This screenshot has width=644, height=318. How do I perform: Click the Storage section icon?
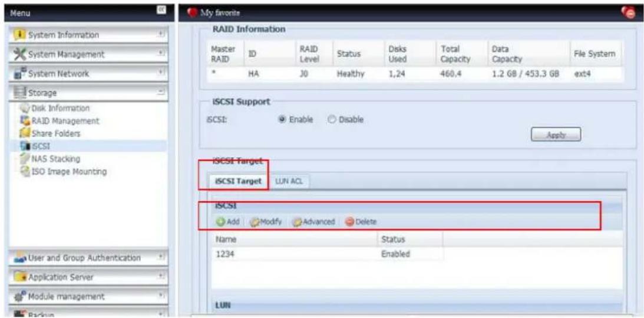tap(19, 93)
